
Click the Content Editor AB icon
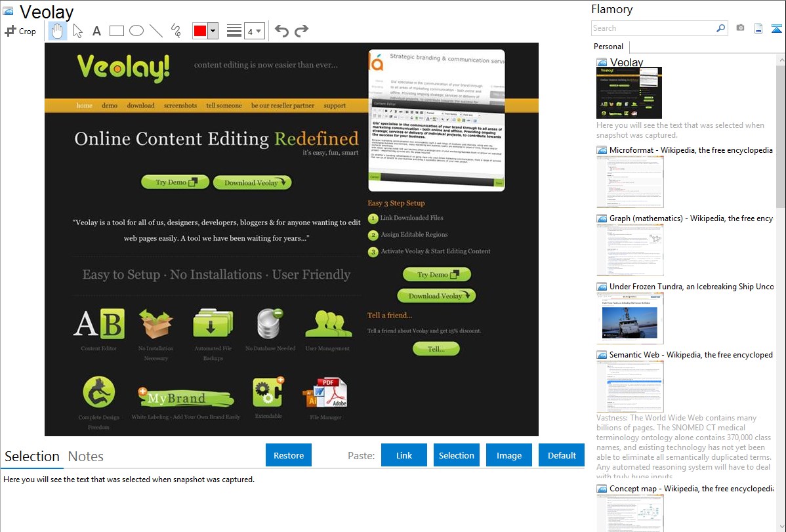point(99,324)
